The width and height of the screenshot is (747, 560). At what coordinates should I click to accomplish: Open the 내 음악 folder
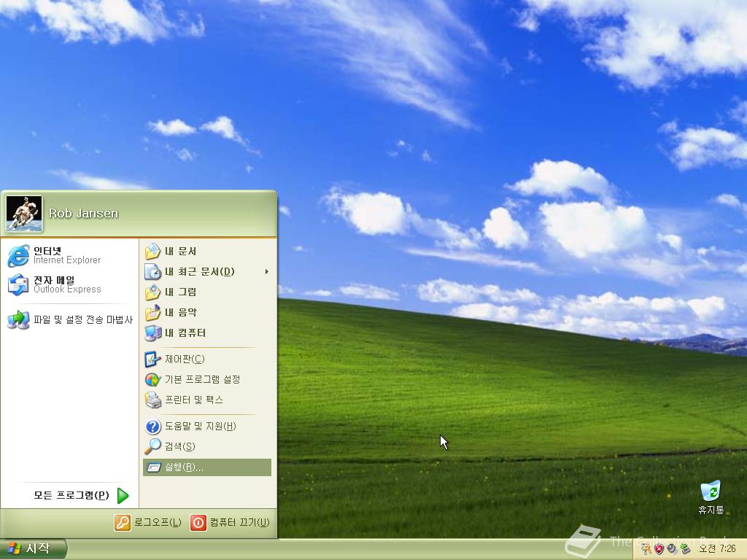(207, 312)
